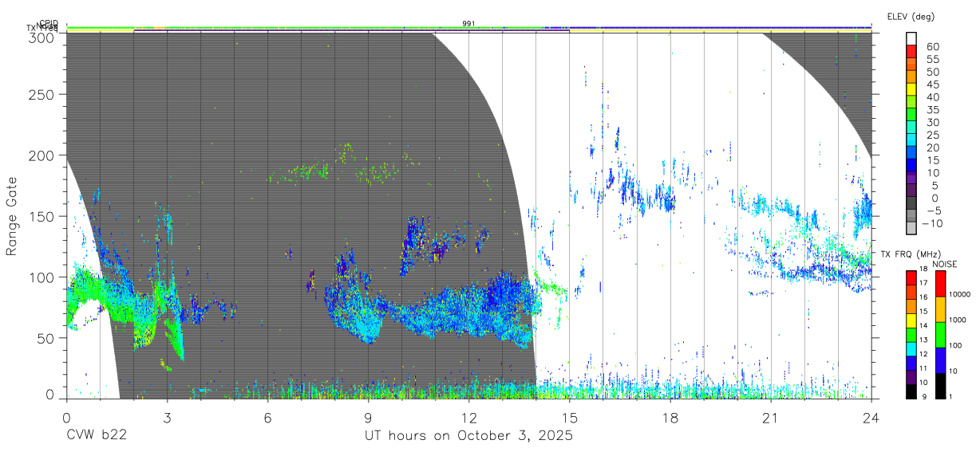Click the blue TX FRQ swatch between 12 and 11
This screenshot has width=980, height=452.
point(911,363)
